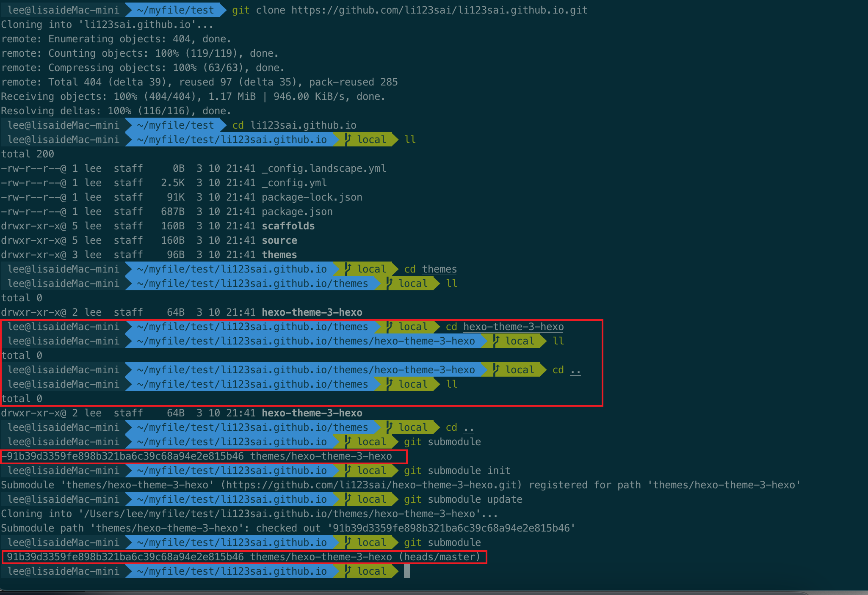Click the li123sai.github.io.git clone URL
Viewport: 868px width, 595px height.
point(439,10)
